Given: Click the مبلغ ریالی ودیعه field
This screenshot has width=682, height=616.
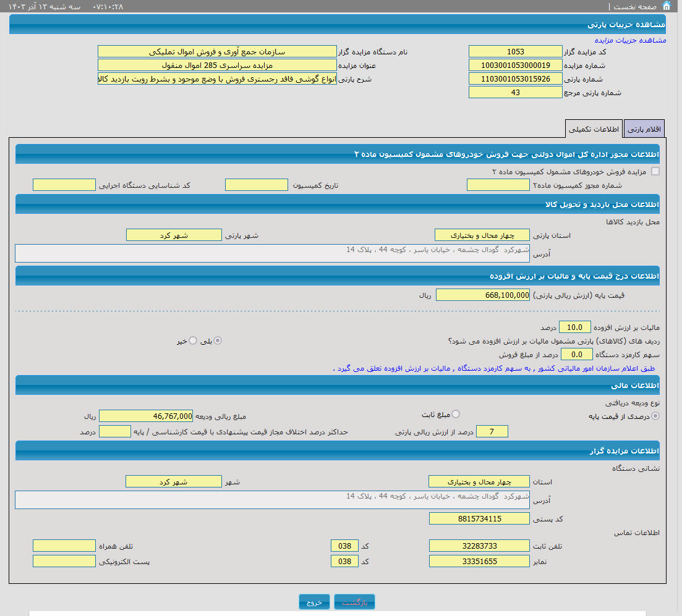Looking at the screenshot, I should (146, 416).
